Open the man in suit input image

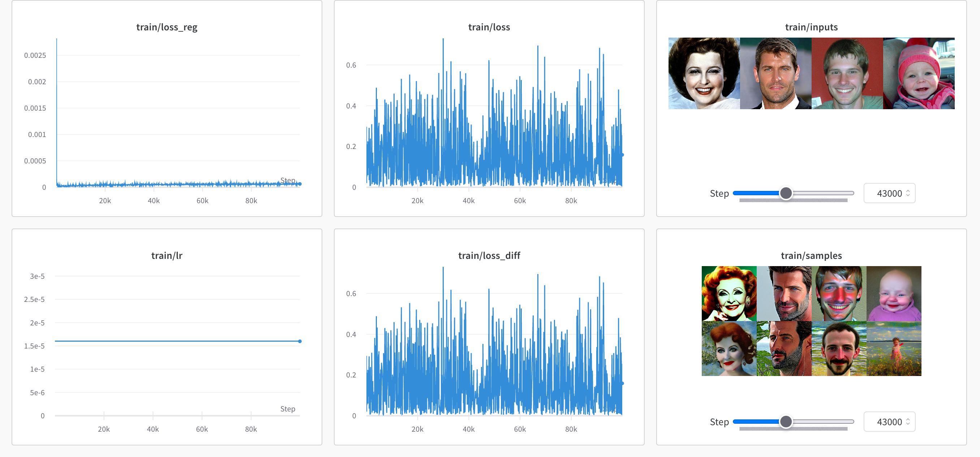(775, 73)
